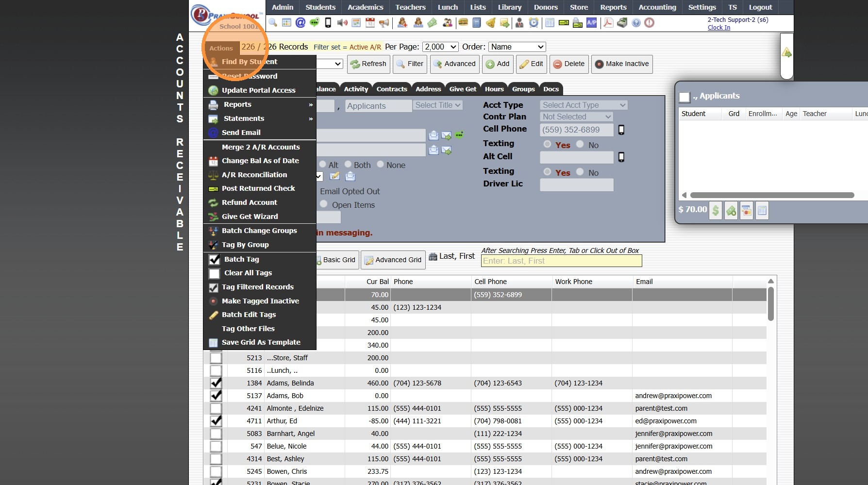Open the email @ icon in toolbar
Viewport: 868px width, 485px height.
(300, 22)
